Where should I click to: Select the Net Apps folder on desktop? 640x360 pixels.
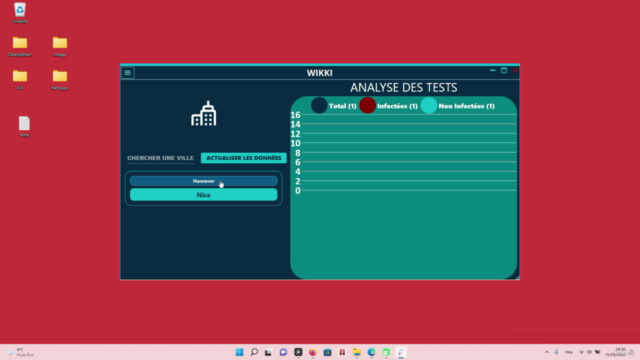click(60, 80)
